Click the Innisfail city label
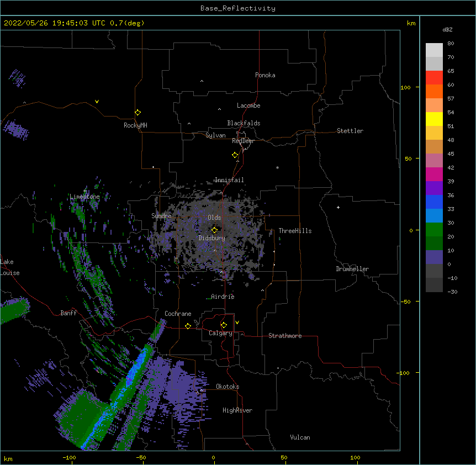 (x=229, y=180)
